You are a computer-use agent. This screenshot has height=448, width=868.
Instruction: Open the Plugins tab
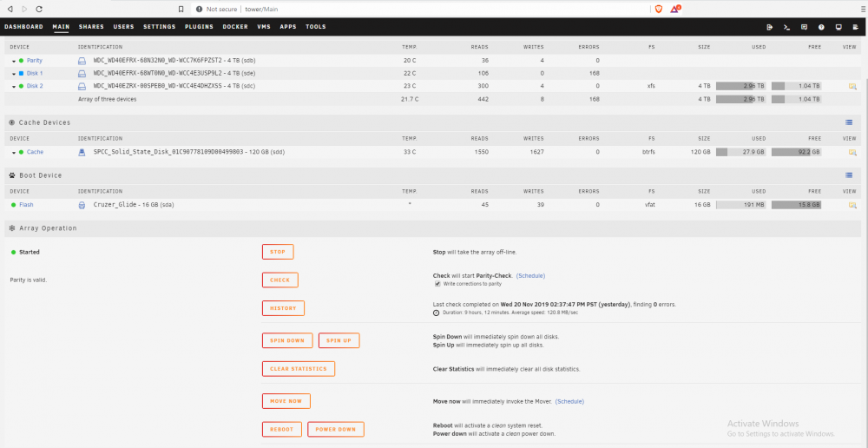click(x=200, y=27)
